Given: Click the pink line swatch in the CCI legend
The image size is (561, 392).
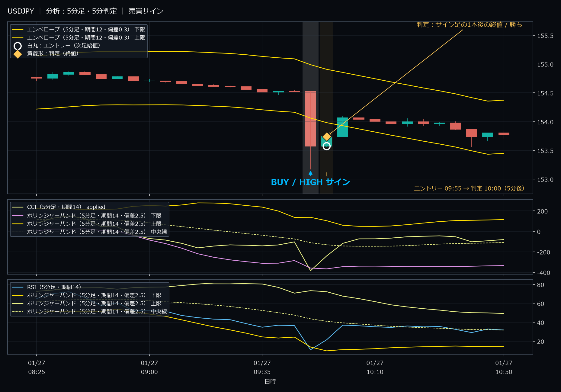Looking at the screenshot, I should point(18,216).
